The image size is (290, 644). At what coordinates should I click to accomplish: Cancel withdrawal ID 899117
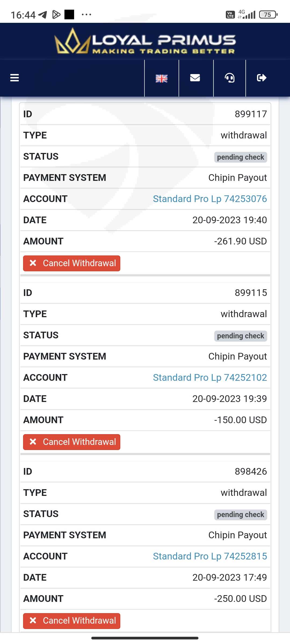[x=72, y=263]
